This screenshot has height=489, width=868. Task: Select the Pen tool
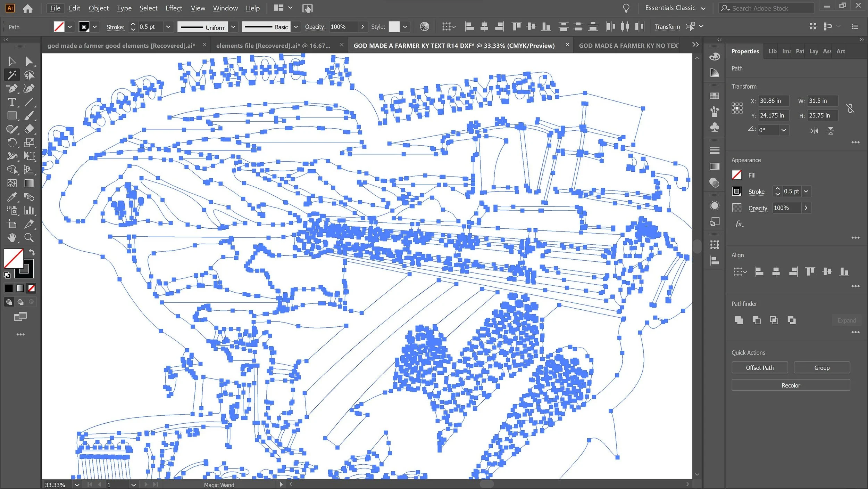coord(12,88)
